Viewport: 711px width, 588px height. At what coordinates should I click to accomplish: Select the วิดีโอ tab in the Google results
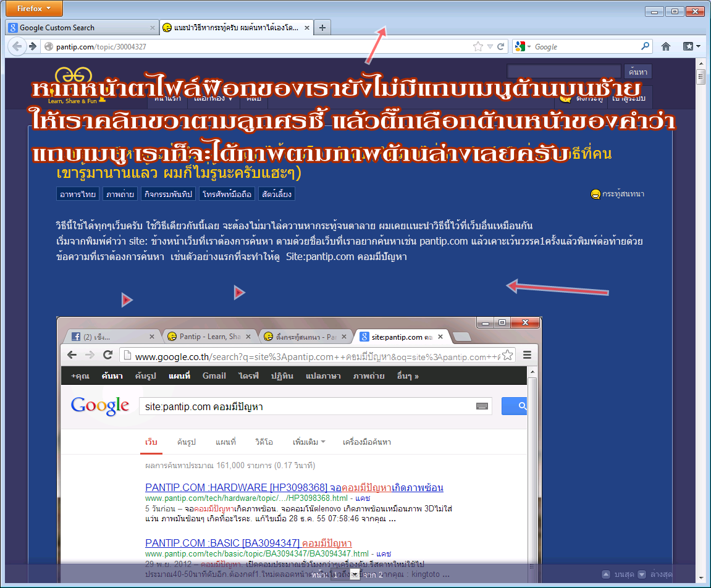coord(264,442)
